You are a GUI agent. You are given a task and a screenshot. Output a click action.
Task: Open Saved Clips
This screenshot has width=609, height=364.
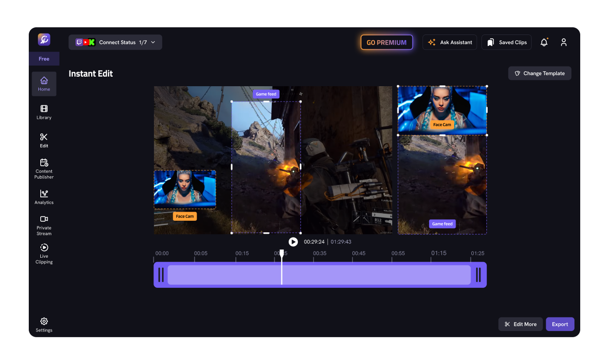pos(506,42)
